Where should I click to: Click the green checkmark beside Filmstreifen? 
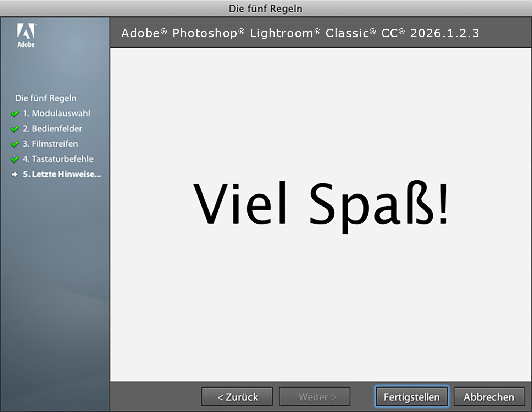(15, 144)
